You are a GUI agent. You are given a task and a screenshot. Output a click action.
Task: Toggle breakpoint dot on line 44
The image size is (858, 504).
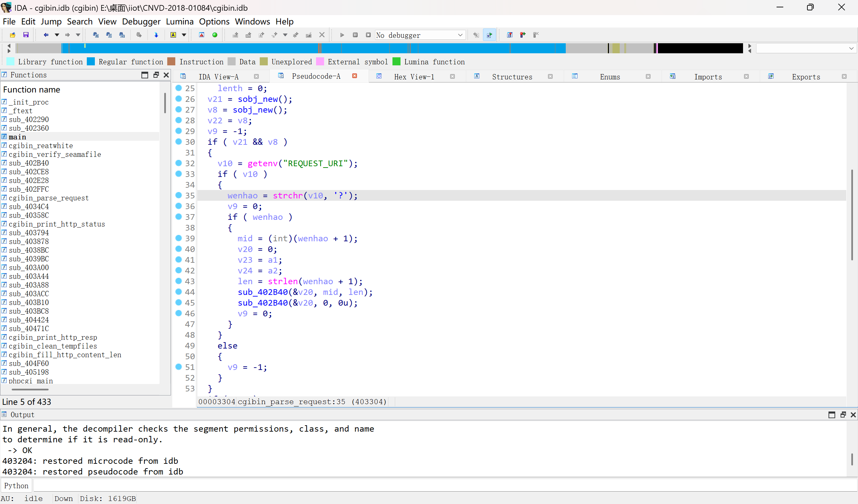coord(178,292)
